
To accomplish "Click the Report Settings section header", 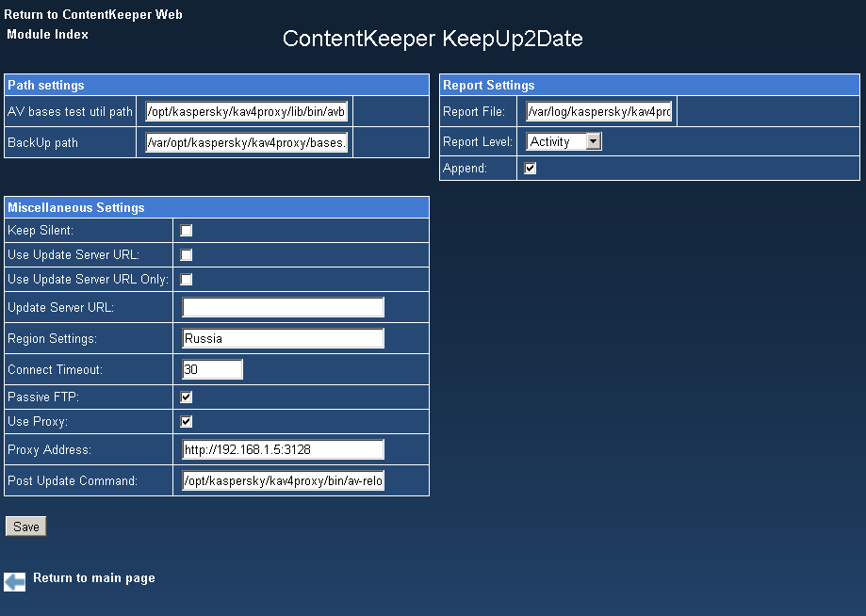I will [649, 85].
